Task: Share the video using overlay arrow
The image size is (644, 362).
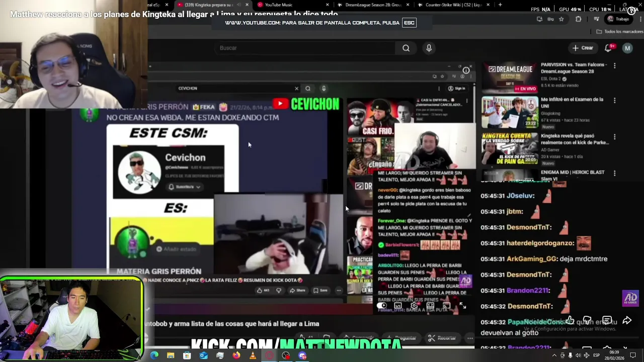Action: pos(627,321)
